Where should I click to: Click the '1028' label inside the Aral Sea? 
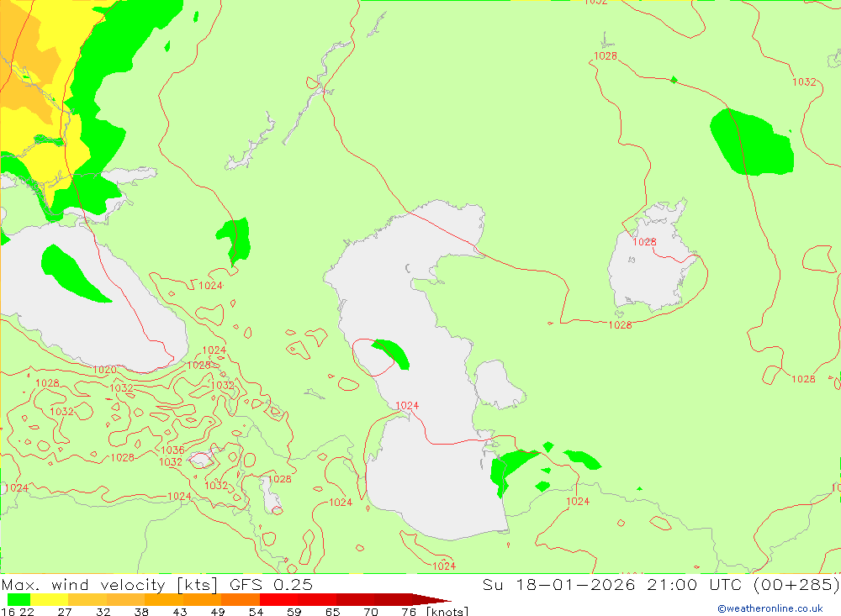point(645,242)
